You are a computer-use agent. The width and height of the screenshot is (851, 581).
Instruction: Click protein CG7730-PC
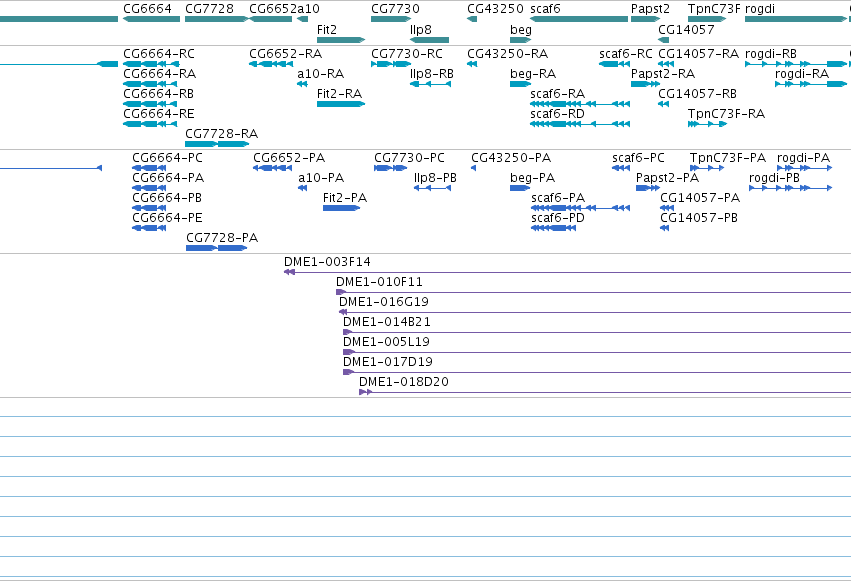[x=391, y=168]
